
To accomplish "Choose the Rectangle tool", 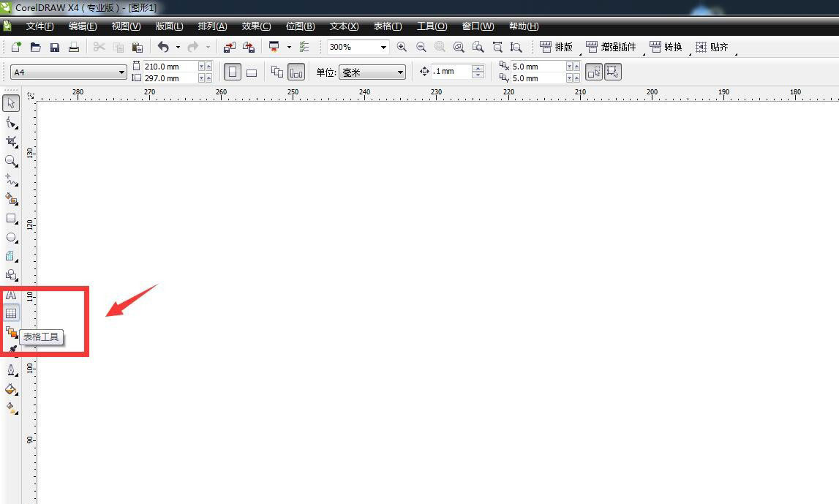I will (11, 218).
